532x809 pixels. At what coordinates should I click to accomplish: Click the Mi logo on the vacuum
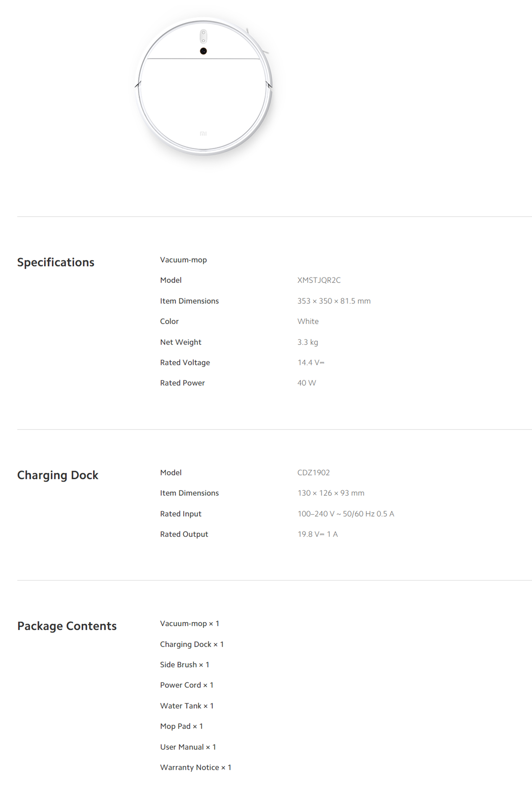click(x=203, y=134)
